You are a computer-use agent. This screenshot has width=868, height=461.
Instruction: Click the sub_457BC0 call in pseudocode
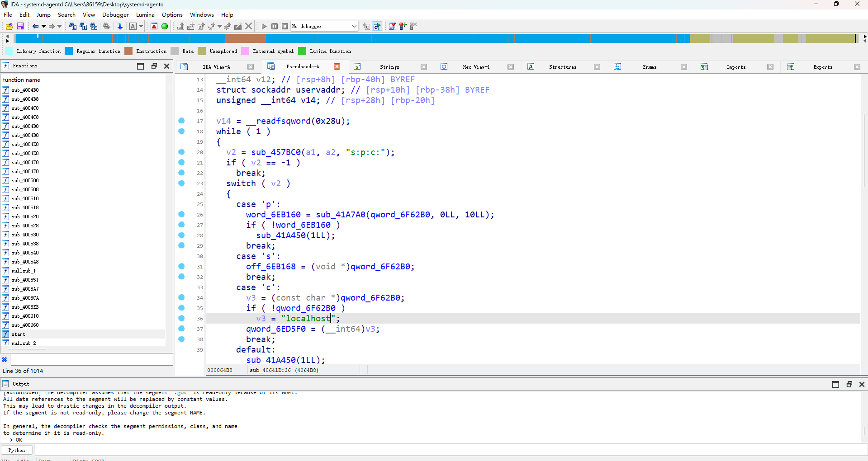(276, 152)
